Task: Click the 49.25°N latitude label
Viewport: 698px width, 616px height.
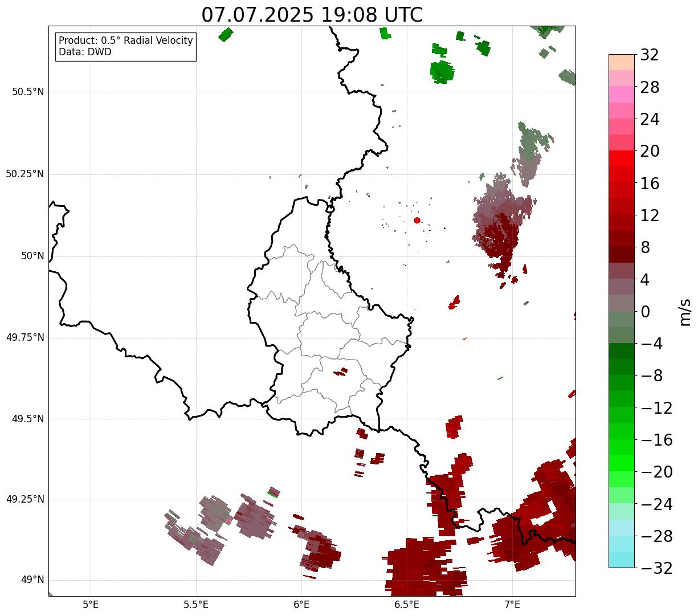Action: coord(25,499)
